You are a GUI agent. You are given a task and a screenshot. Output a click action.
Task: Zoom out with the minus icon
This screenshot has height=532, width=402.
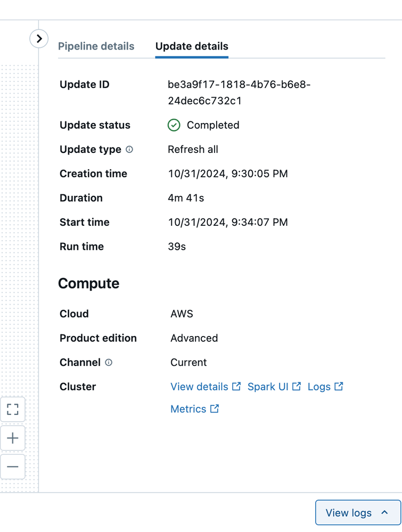coord(13,467)
